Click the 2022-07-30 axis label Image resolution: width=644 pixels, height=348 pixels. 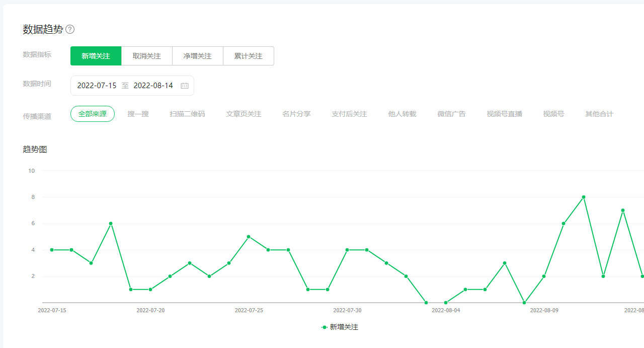347,310
